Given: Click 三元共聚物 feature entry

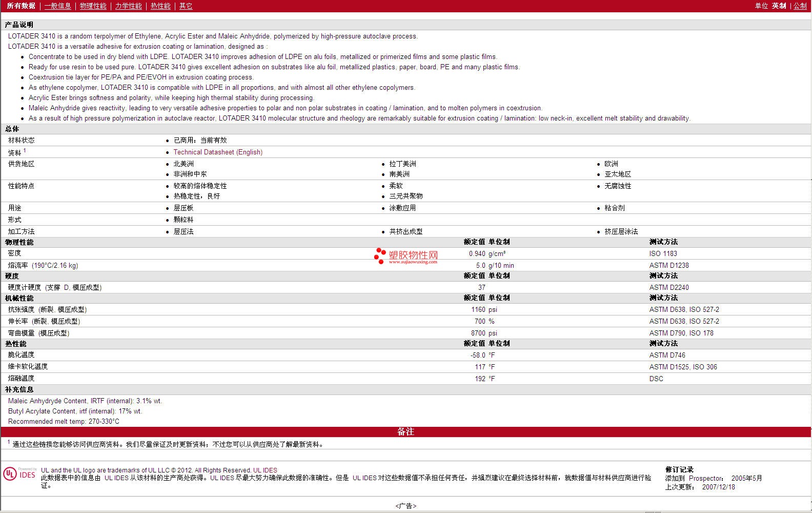Looking at the screenshot, I should tap(406, 196).
